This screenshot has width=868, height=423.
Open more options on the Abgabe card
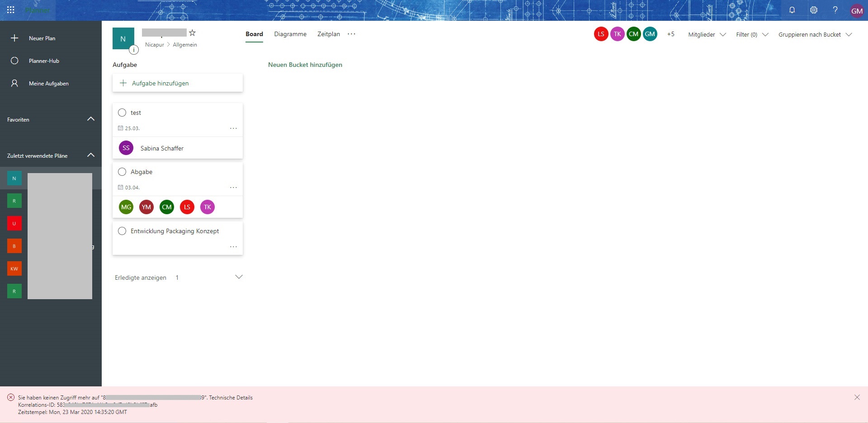(233, 188)
